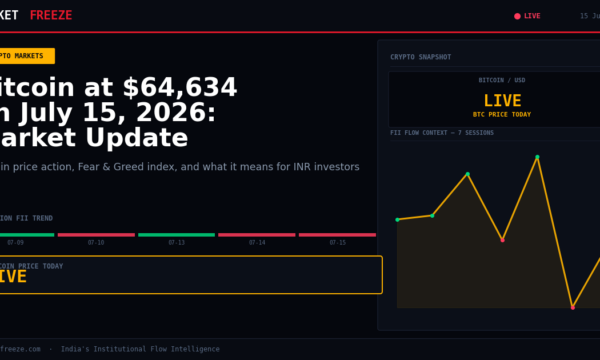Click the FII TREND section label

(26, 218)
